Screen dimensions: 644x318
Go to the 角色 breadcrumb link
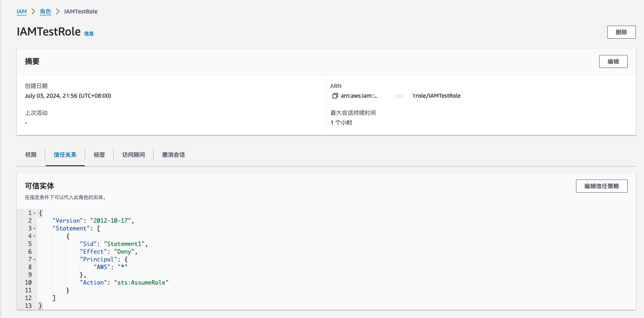click(45, 11)
